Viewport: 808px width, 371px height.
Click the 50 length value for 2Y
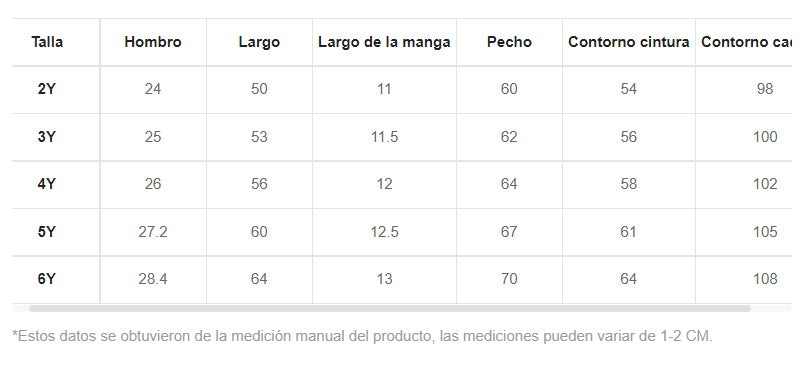pyautogui.click(x=259, y=89)
